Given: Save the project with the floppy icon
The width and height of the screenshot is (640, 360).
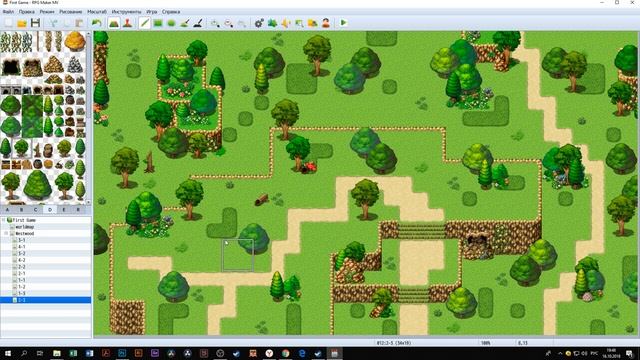Looking at the screenshot, I should [36, 23].
